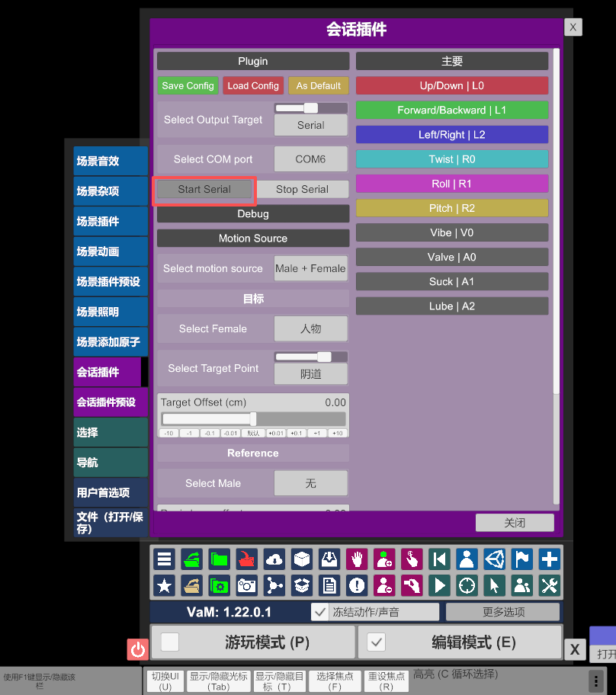Viewport: 616px width, 695px height.
Task: Open the 场景照明 tab
Action: pos(111,312)
